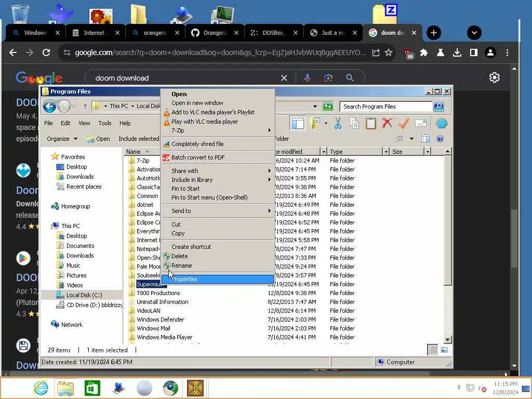Expand the Share with submenu
Screen dimensions: 532x399
[218, 170]
